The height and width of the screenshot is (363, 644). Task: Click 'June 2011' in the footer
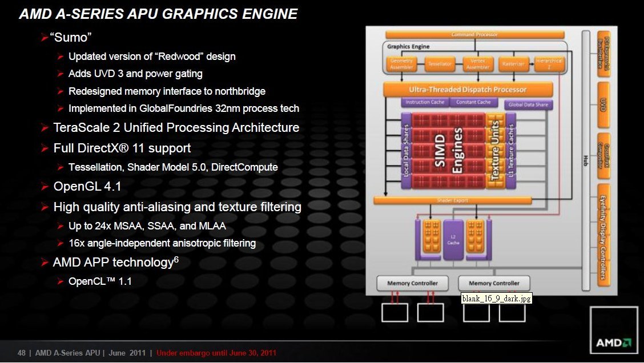pos(127,353)
